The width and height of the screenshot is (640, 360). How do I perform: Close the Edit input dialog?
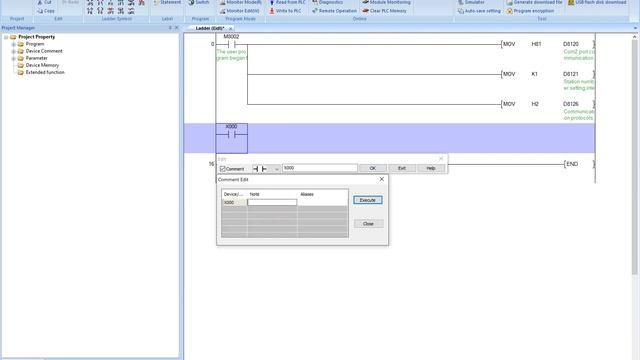pyautogui.click(x=441, y=158)
